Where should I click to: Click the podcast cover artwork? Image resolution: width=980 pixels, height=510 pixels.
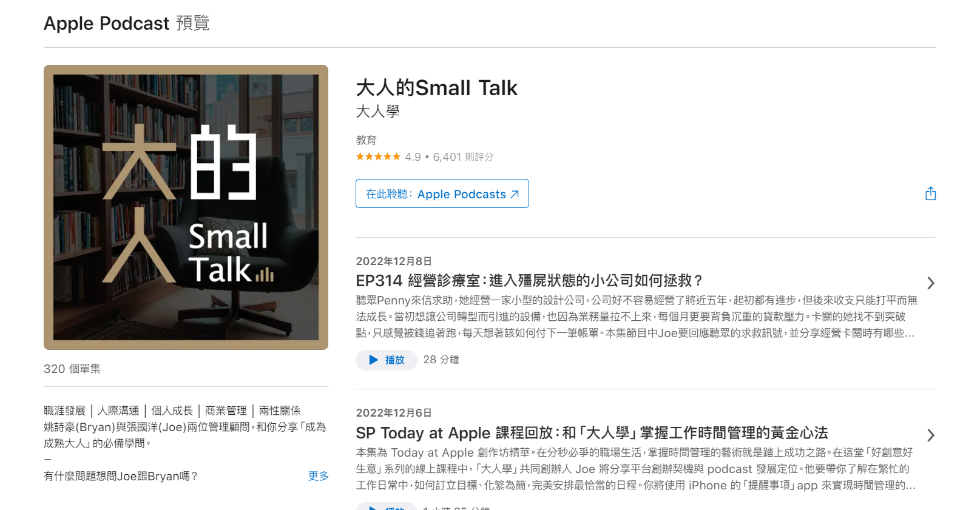pos(186,207)
